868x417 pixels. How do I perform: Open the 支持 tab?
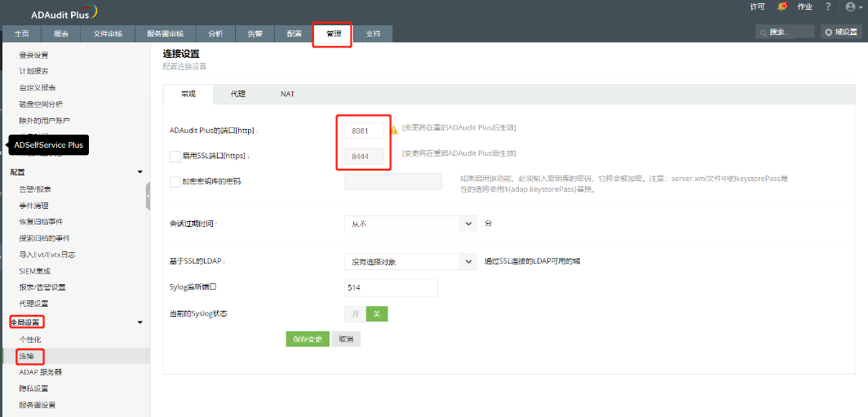pos(373,33)
